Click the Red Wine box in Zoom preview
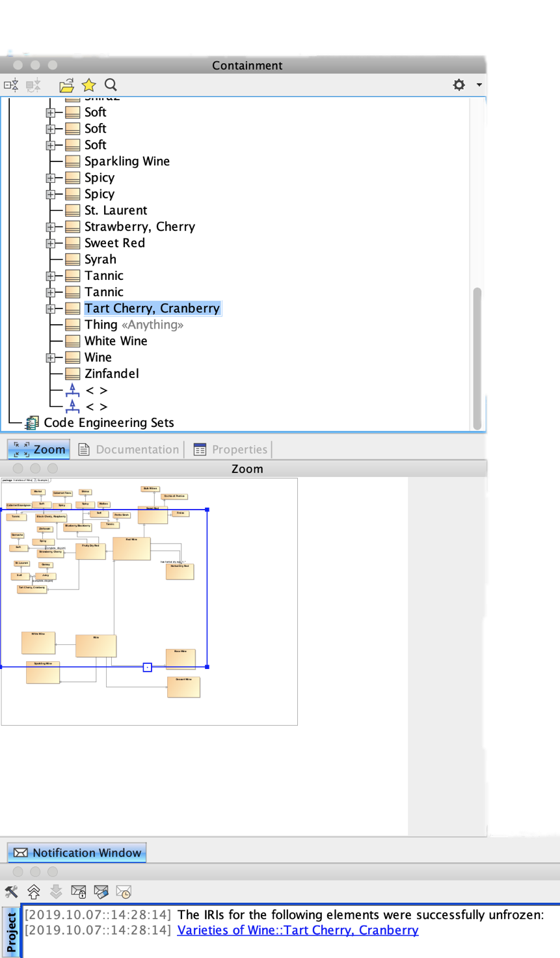Screen dimensions: 560x958 (x=132, y=549)
